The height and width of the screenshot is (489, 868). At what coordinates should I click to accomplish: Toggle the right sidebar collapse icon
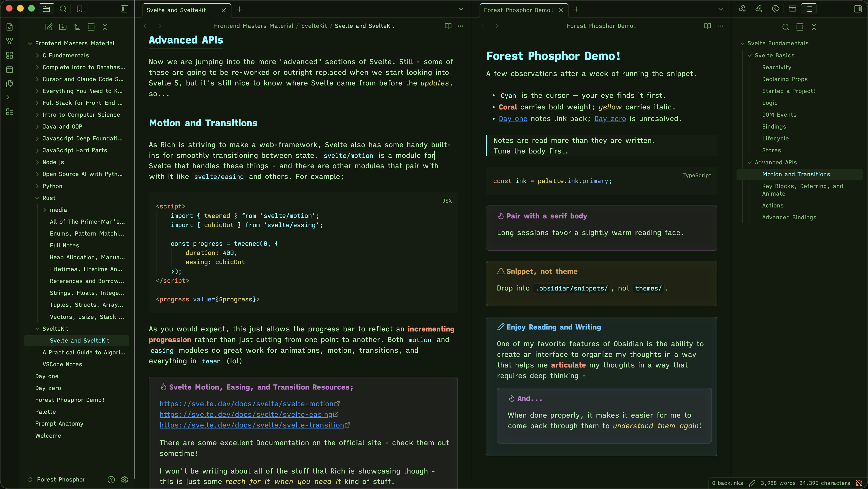pyautogui.click(x=858, y=9)
